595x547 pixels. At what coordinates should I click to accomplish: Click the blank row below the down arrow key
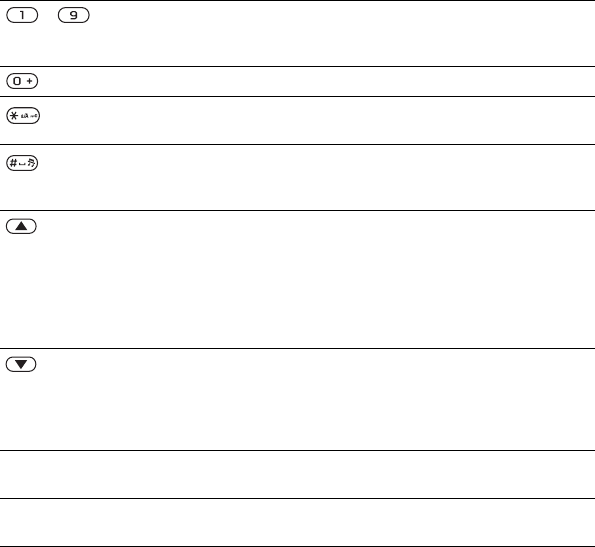[x=298, y=475]
